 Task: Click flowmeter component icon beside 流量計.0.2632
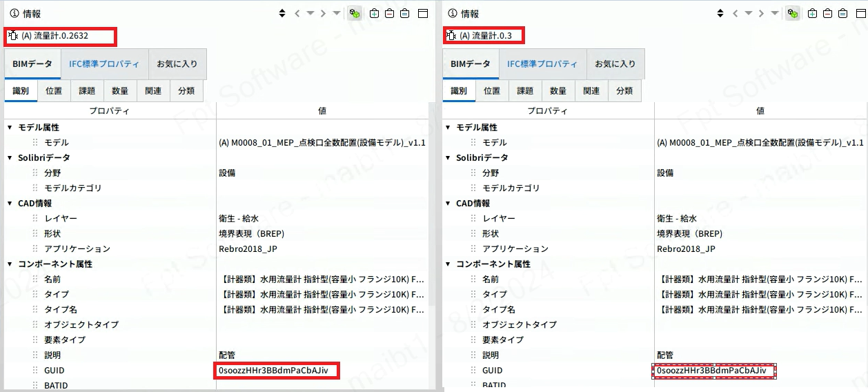[x=13, y=35]
